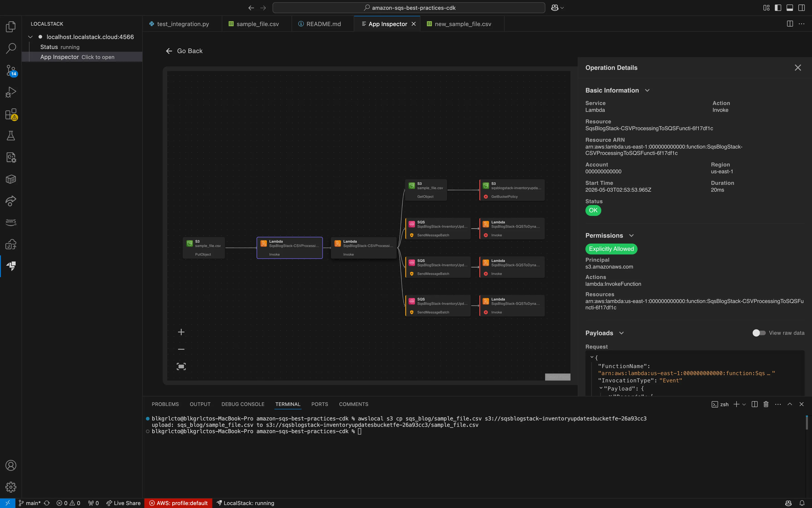
Task: Select the S3 PutObject node
Action: (204, 248)
